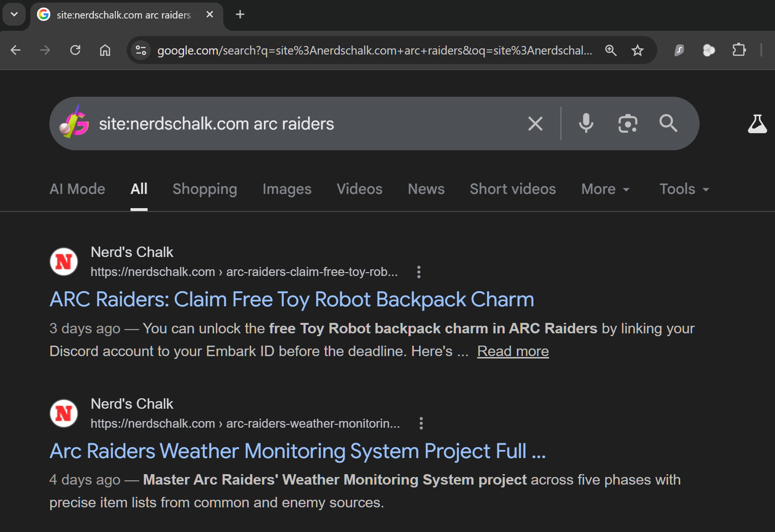The height and width of the screenshot is (532, 775).
Task: Click the zoom indicator in address bar
Action: click(x=611, y=50)
